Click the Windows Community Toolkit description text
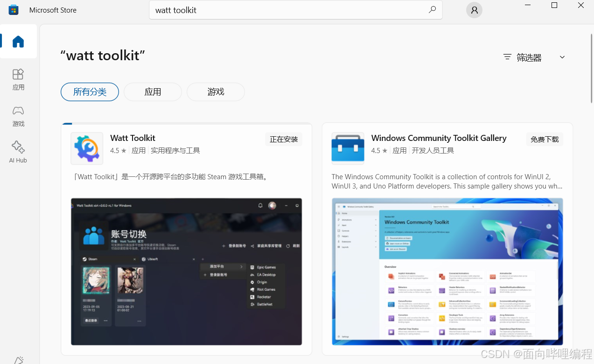Viewport: 594px width, 364px height. (x=447, y=181)
